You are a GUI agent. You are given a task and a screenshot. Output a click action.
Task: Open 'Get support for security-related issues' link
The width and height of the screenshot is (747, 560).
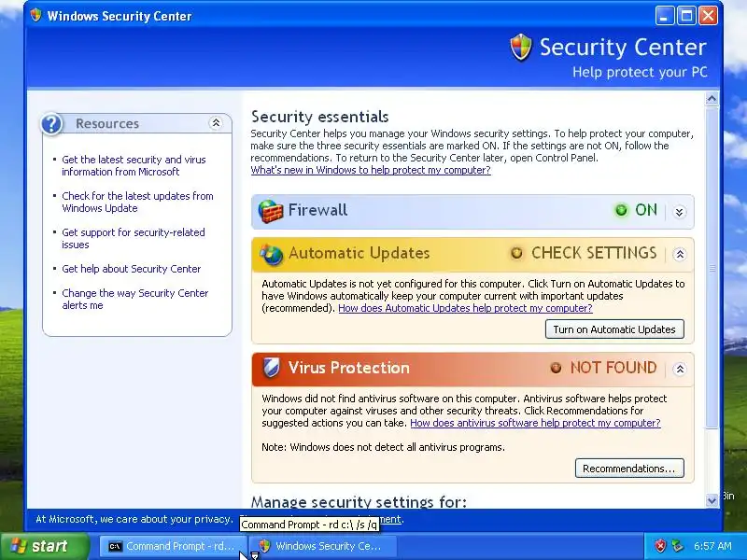coord(134,239)
